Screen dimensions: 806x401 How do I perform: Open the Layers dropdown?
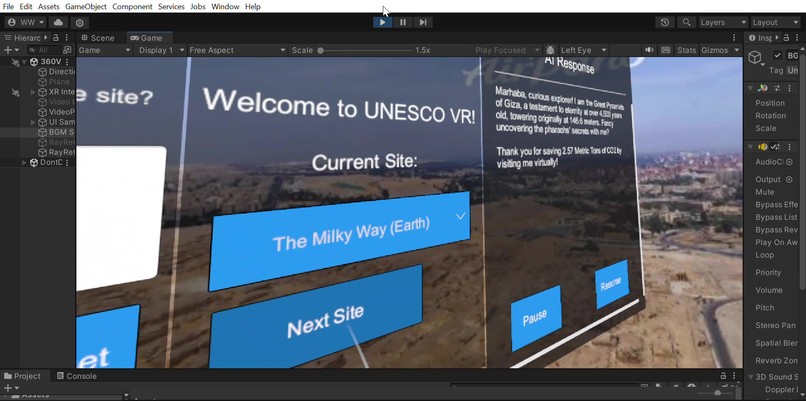pyautogui.click(x=723, y=22)
